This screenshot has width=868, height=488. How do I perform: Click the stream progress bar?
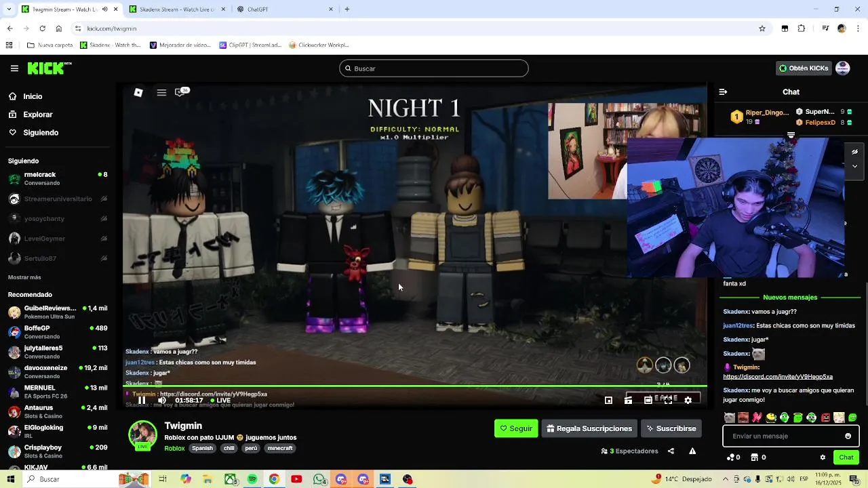(x=414, y=387)
